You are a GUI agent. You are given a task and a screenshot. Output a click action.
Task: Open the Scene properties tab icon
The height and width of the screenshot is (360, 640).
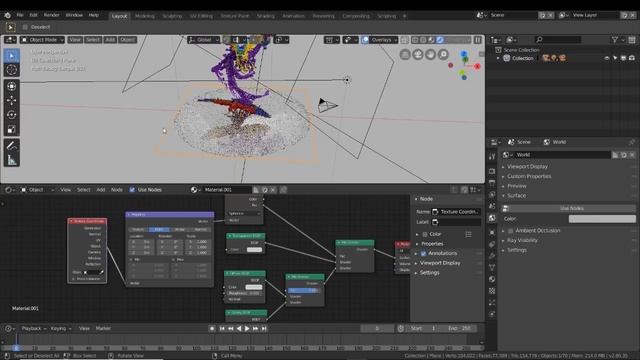[x=492, y=207]
